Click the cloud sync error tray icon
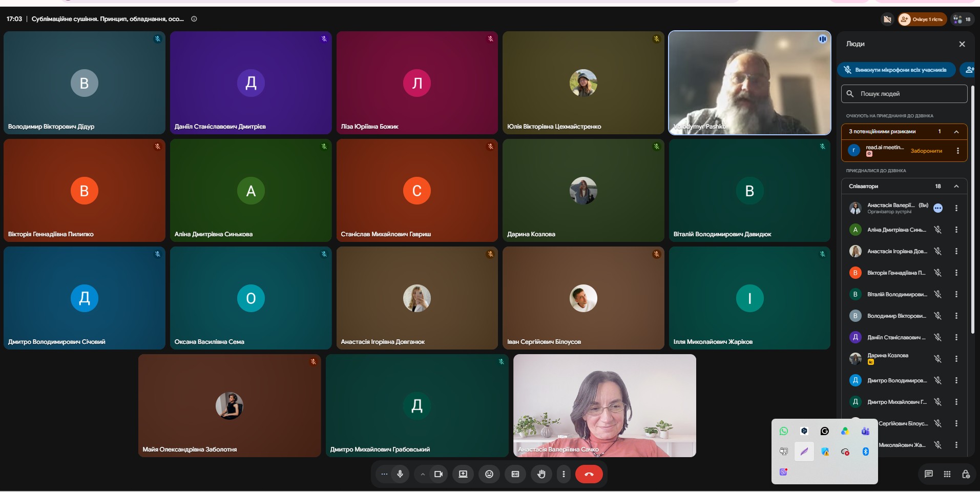 coord(845,452)
